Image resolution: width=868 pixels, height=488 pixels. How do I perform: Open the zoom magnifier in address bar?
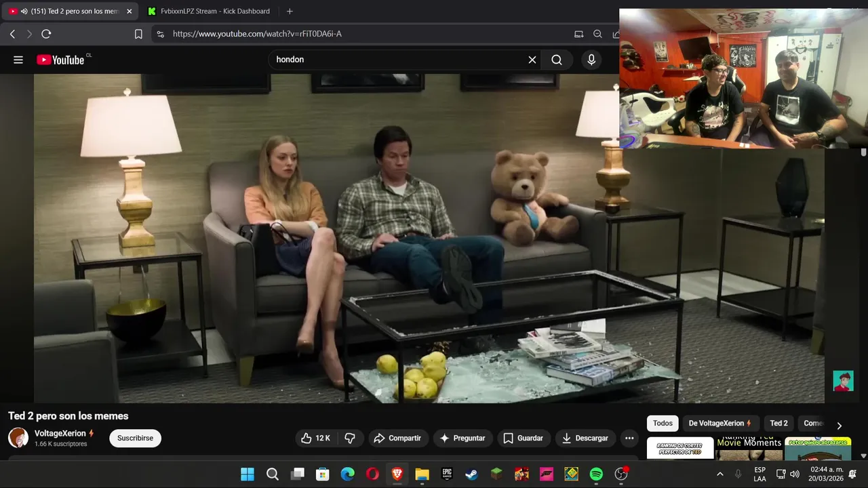[x=597, y=34]
